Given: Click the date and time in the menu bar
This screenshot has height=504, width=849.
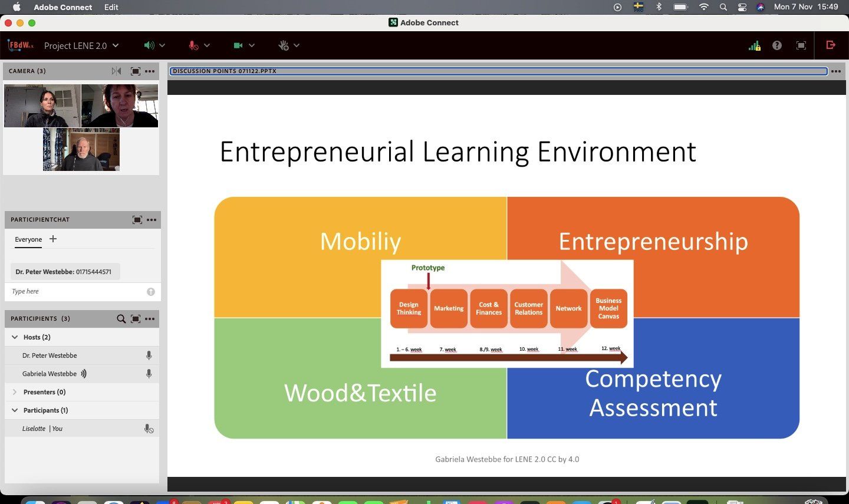Looking at the screenshot, I should [x=806, y=7].
